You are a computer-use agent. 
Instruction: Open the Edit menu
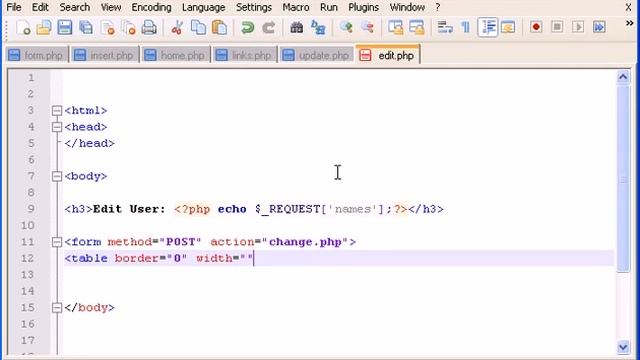pos(40,7)
